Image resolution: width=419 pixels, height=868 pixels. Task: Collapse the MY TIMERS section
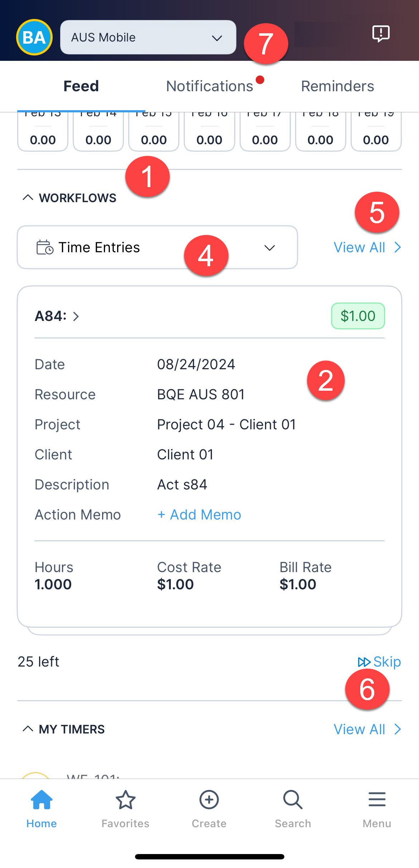tap(28, 729)
